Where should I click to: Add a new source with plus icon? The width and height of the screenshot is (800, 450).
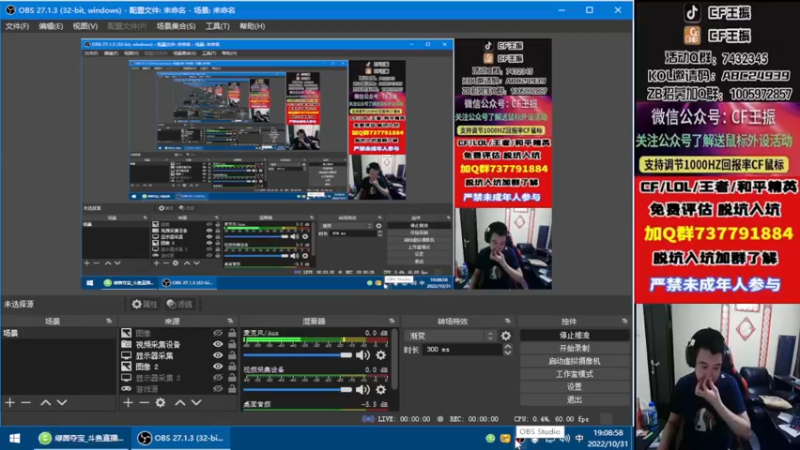pos(128,403)
